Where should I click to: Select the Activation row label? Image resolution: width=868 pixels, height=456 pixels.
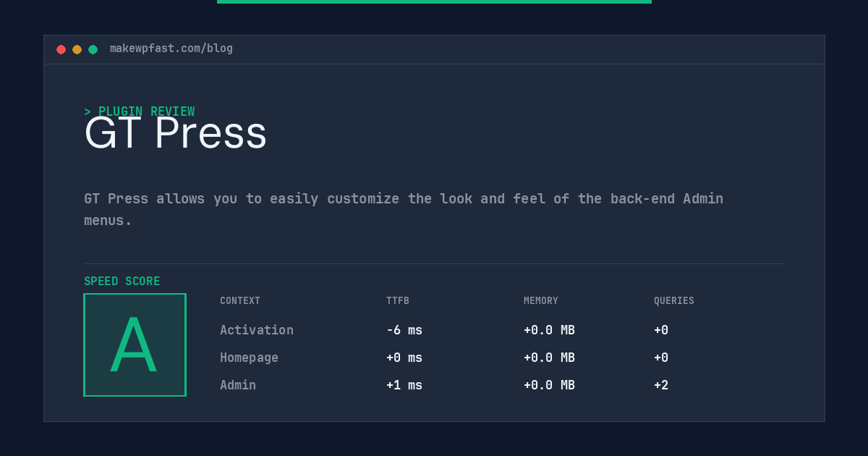pos(257,330)
